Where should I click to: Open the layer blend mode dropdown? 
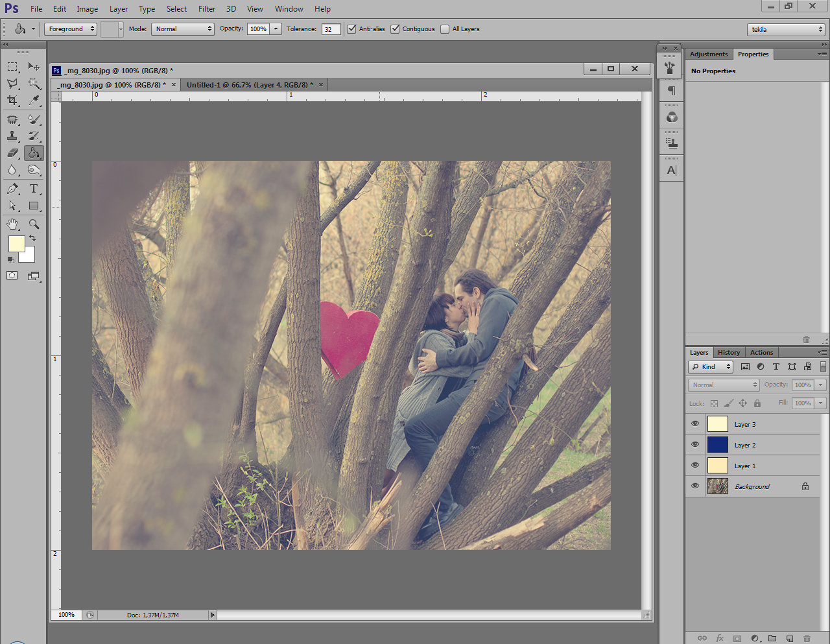click(x=724, y=385)
